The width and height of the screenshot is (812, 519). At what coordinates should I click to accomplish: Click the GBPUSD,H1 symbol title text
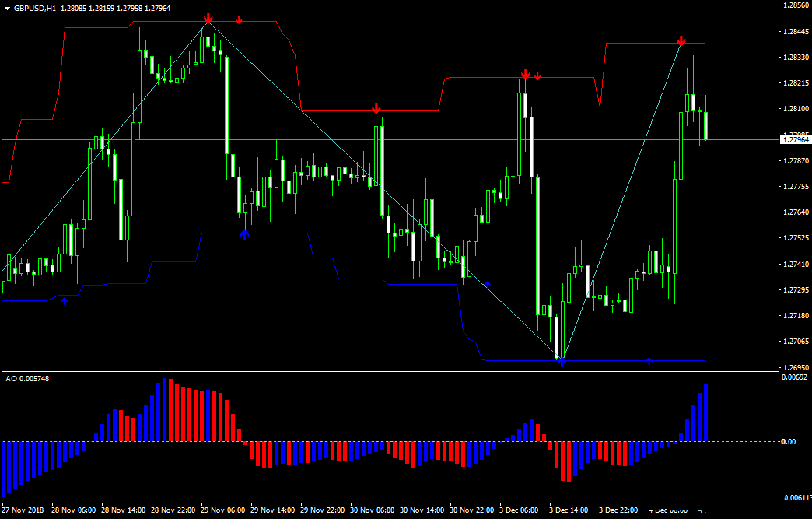pyautogui.click(x=37, y=8)
